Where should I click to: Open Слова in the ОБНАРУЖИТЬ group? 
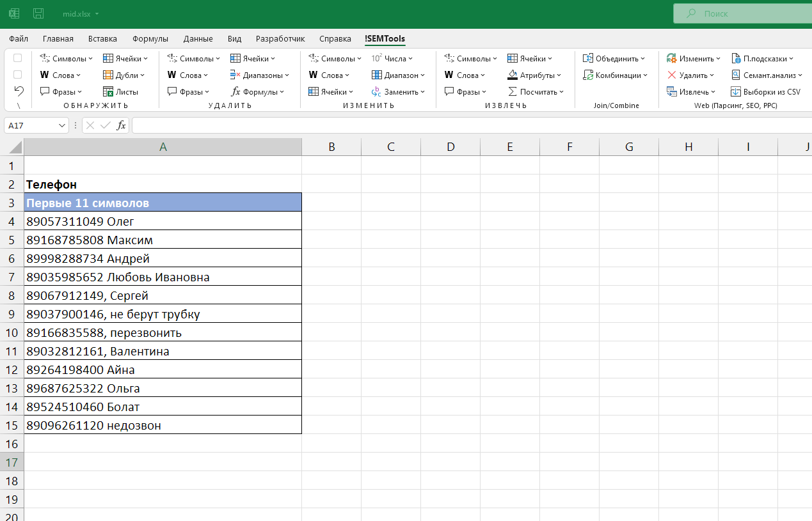[x=60, y=75]
